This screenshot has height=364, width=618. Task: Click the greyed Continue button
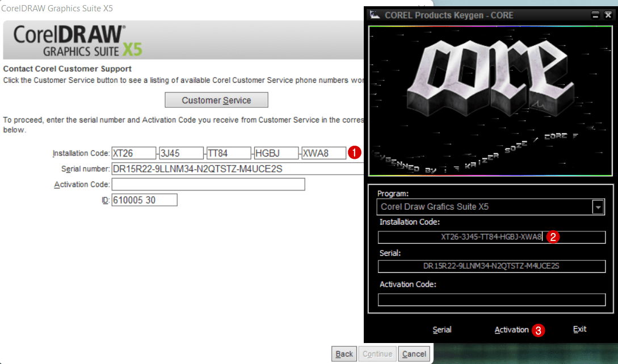[x=377, y=354]
